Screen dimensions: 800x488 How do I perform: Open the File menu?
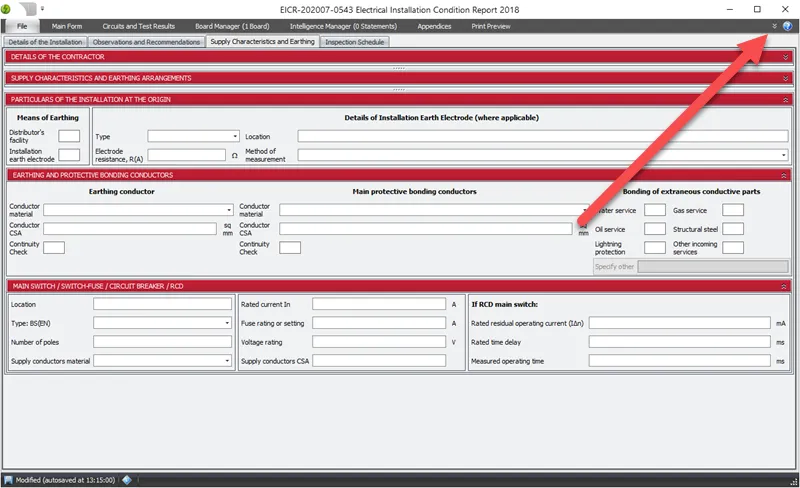20,26
